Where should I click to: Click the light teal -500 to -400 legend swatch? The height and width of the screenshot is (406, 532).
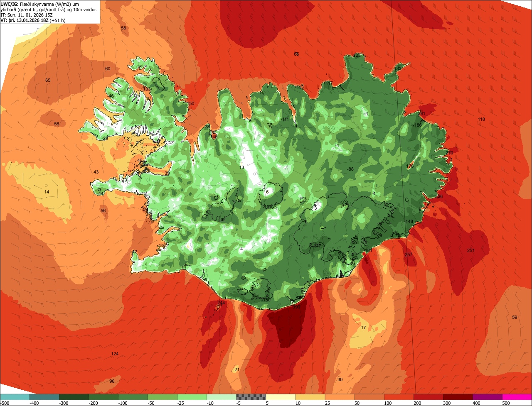coord(15,396)
